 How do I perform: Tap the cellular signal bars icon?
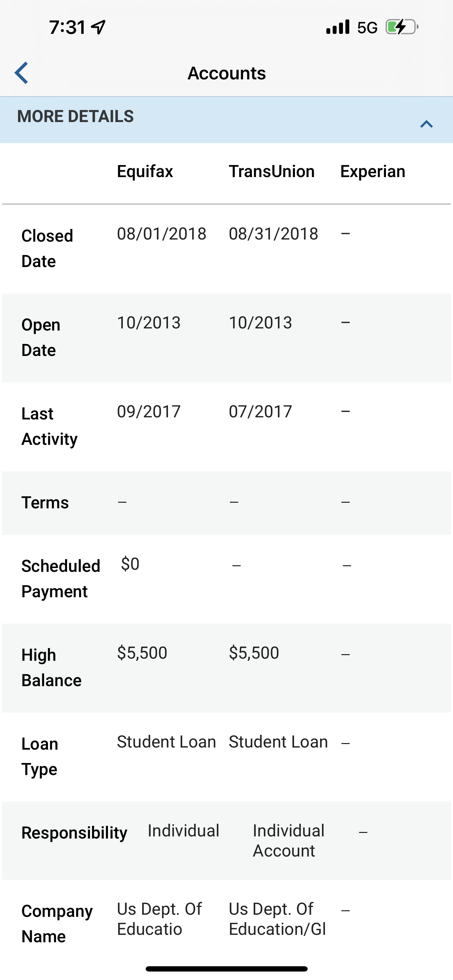[338, 27]
